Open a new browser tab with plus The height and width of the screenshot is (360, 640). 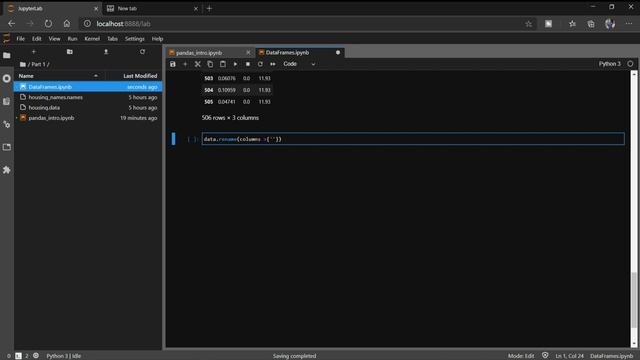click(209, 8)
